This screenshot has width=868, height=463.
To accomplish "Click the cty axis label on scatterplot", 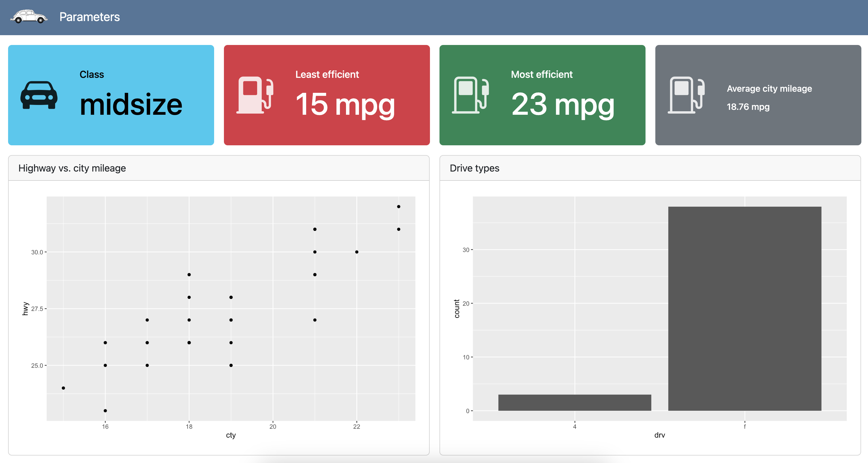I will tap(231, 435).
